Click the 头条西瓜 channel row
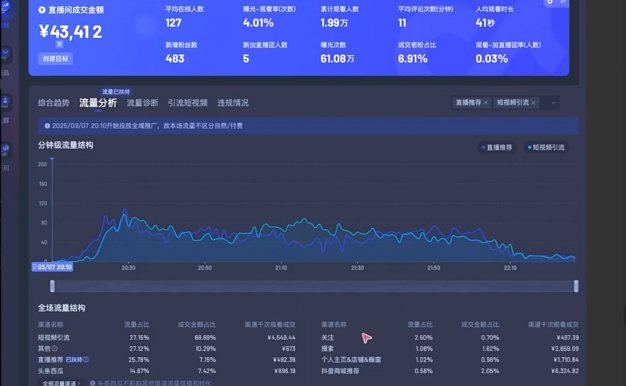Screen dimensions: 626x386 [x=166, y=371]
